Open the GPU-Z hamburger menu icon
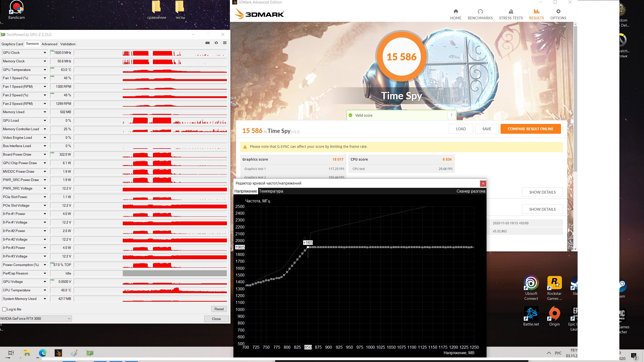Screen dimensions: 644x362 click(x=225, y=43)
